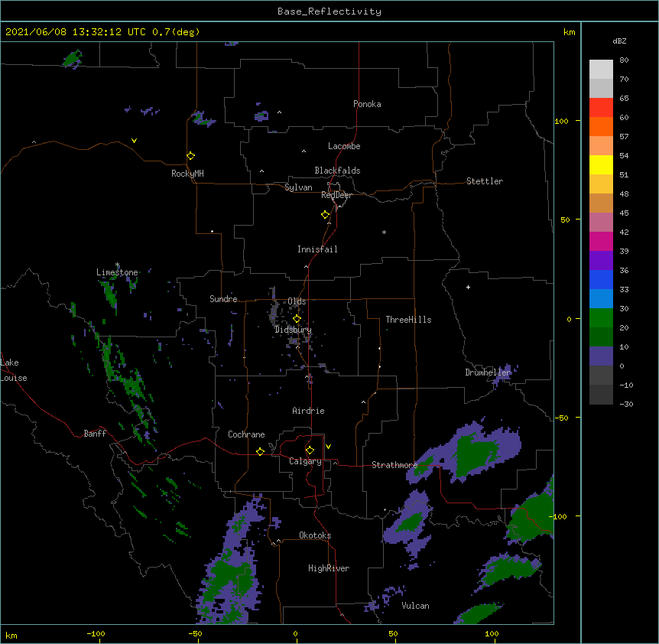Click the green echo cell west of Ponoka
659x644 pixels.
tap(261, 116)
